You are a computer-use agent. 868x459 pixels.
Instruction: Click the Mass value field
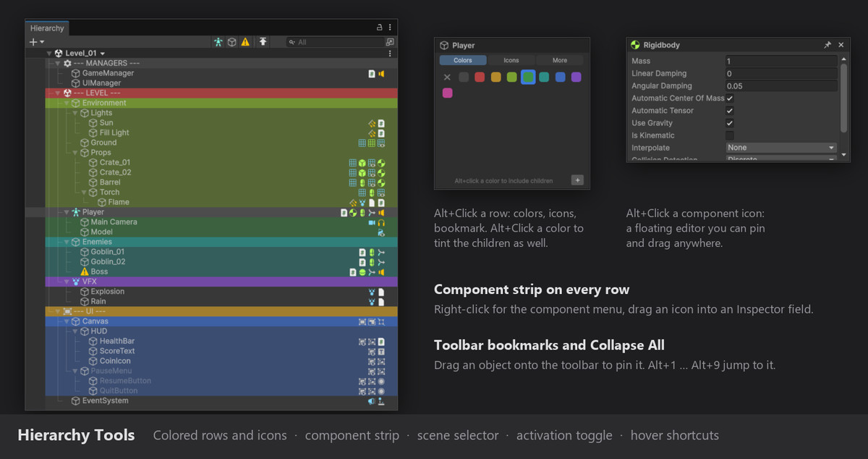coord(781,62)
